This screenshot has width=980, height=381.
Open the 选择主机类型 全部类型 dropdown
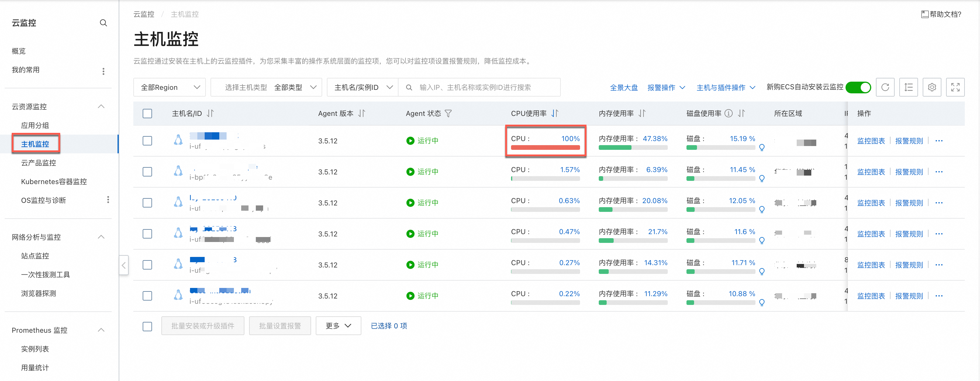tap(266, 87)
